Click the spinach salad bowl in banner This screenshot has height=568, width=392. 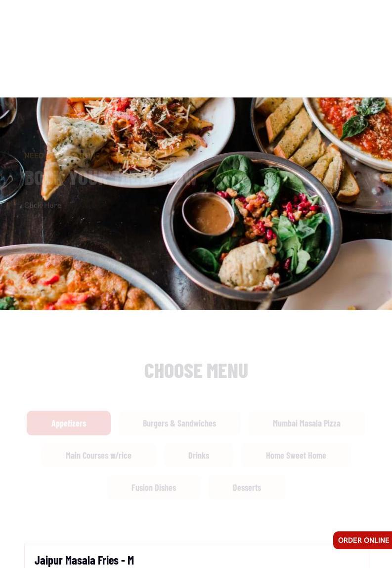click(x=252, y=227)
